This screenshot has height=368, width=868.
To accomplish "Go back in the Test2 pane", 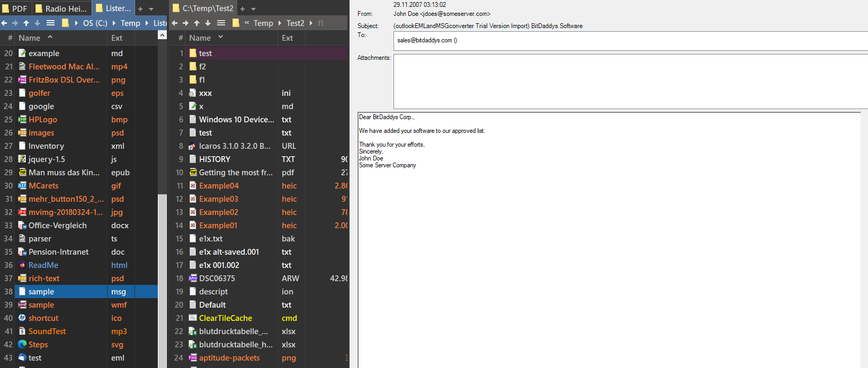I will [x=175, y=23].
